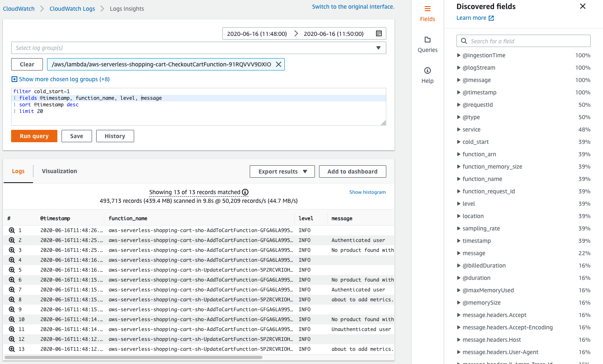
Task: Focus the Search for a field input
Action: (523, 41)
